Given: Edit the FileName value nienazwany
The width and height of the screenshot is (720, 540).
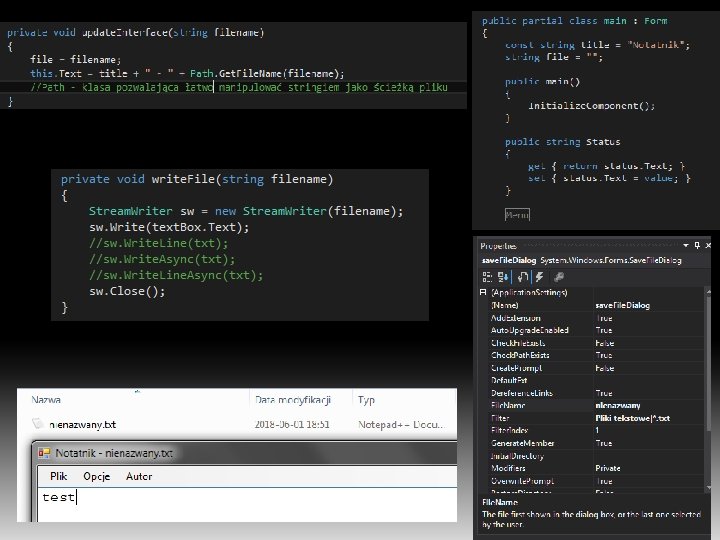Looking at the screenshot, I should [x=618, y=405].
